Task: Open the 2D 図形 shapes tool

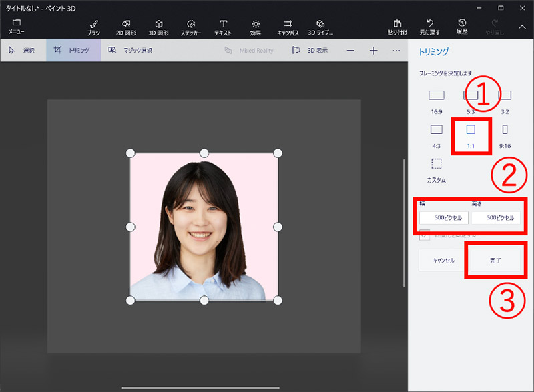Action: coord(127,27)
